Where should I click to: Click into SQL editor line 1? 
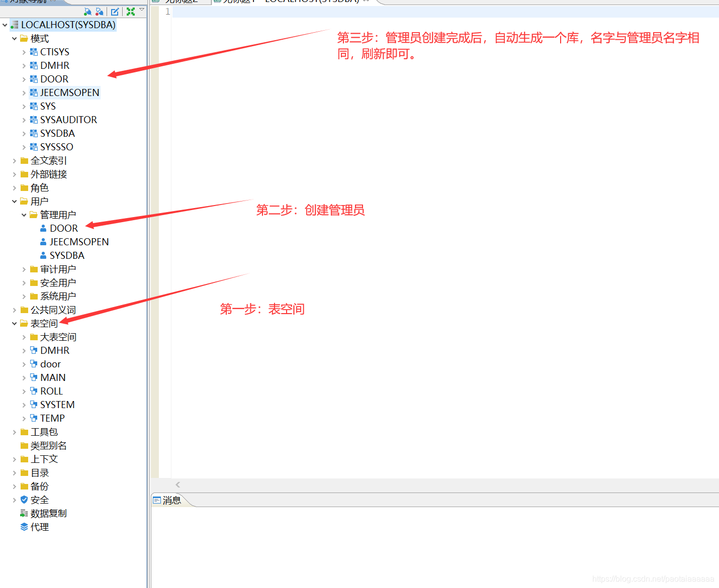coord(445,12)
